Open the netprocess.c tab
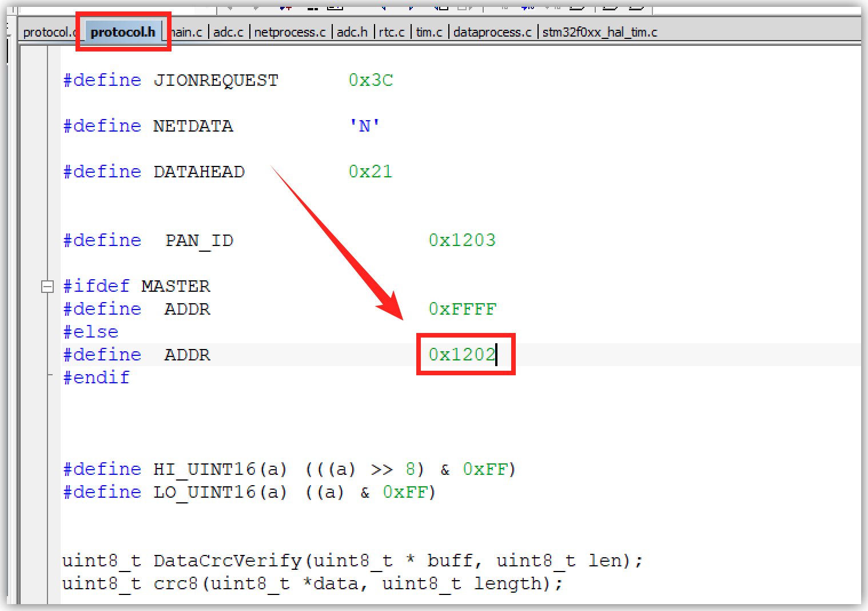868x611 pixels. 289,32
